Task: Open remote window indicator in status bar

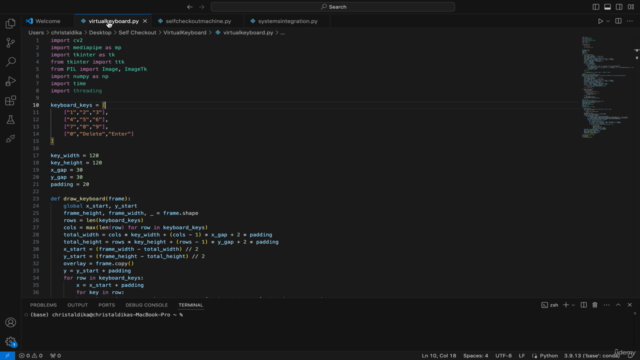Action: point(7,356)
